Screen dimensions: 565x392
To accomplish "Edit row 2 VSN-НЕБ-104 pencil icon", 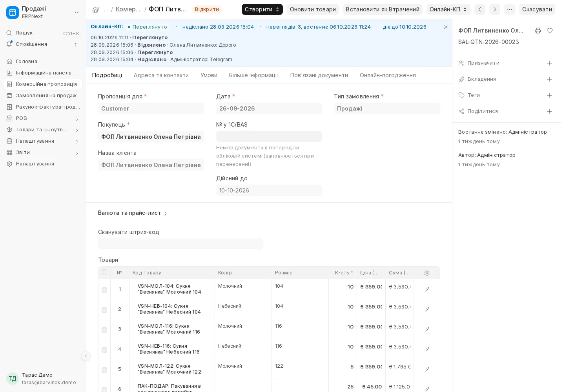I will 427,309.
